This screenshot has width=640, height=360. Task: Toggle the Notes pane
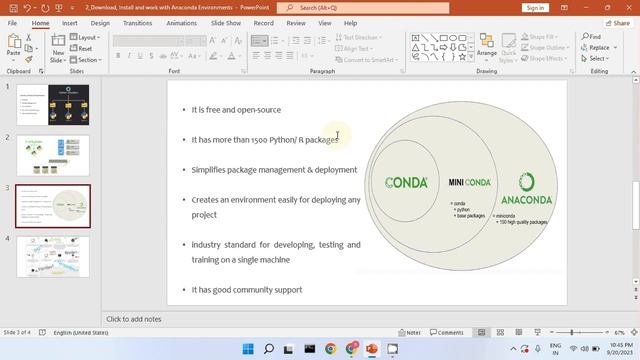(409, 332)
